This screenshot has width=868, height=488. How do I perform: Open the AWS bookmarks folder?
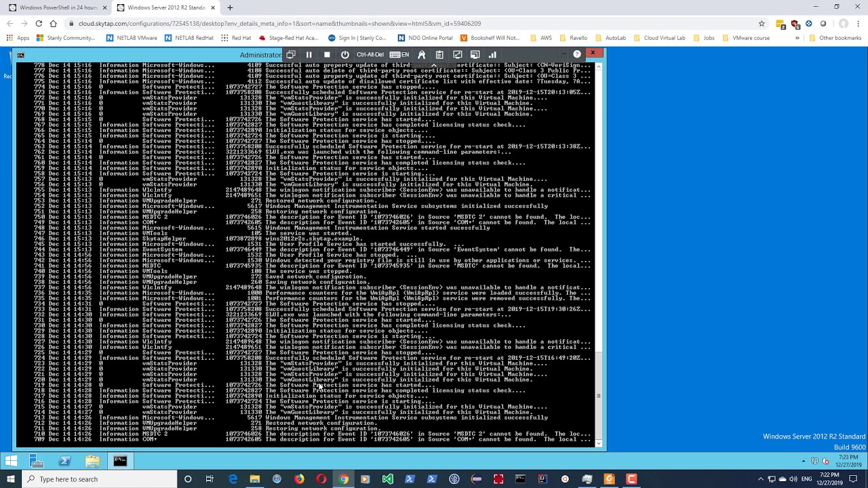coord(540,38)
